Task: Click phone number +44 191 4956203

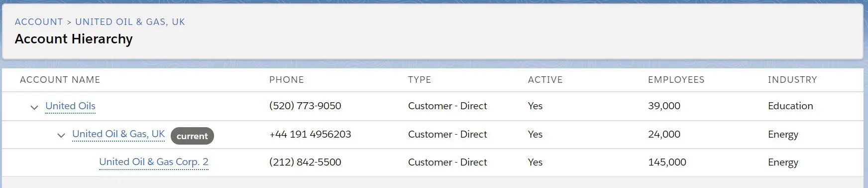Action: 310,134
